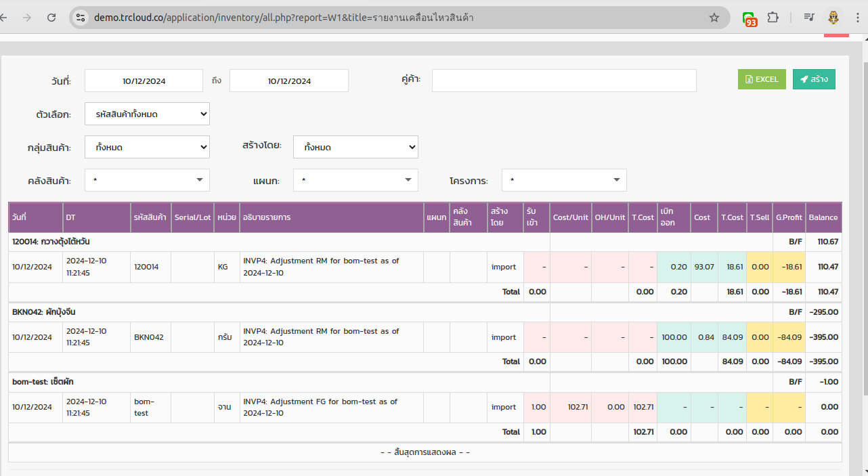Reload the current page
The width and height of the screenshot is (868, 476).
click(51, 18)
